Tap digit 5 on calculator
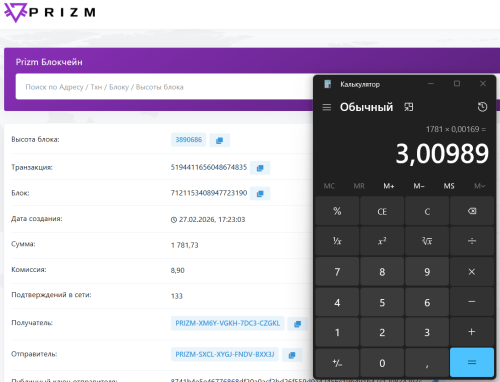500x382 pixels. (x=382, y=302)
